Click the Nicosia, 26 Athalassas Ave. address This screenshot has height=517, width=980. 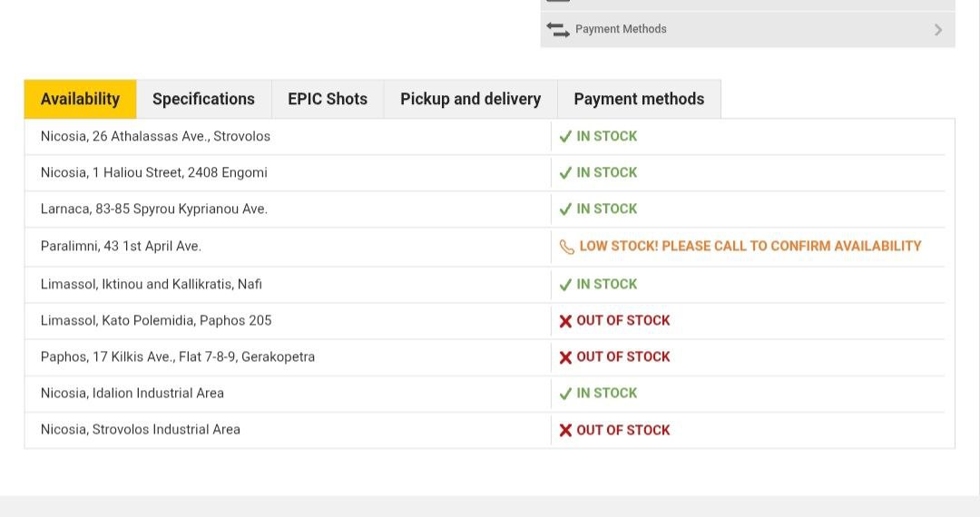[x=155, y=136]
